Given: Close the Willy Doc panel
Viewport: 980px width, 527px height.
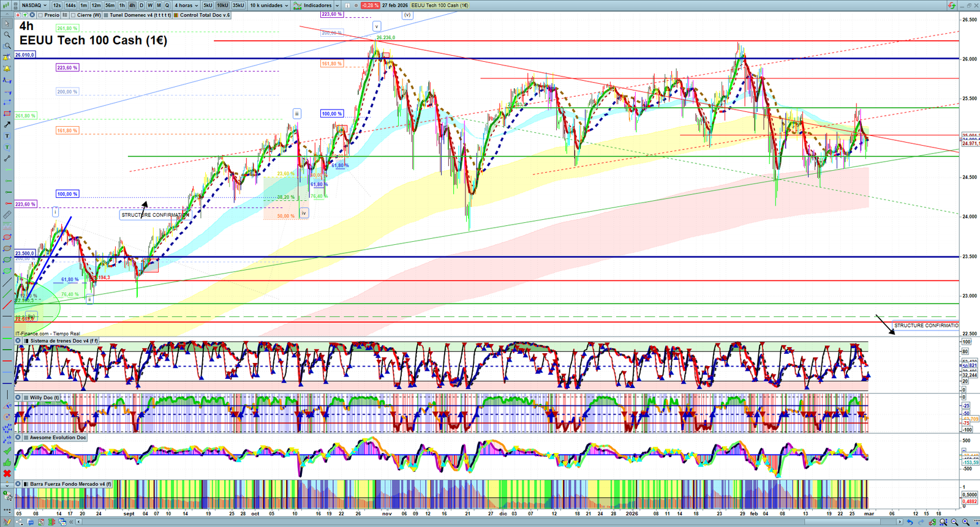Looking at the screenshot, I should (x=18, y=398).
